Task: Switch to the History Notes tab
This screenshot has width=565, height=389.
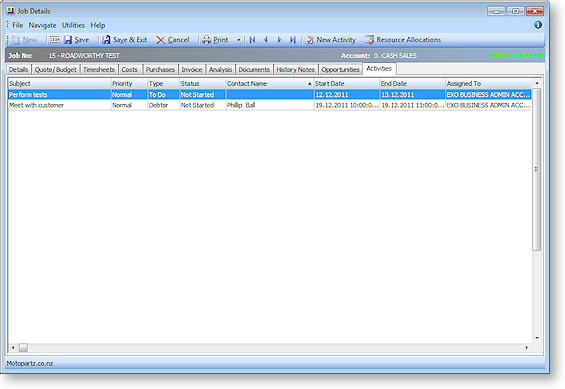Action: [295, 70]
